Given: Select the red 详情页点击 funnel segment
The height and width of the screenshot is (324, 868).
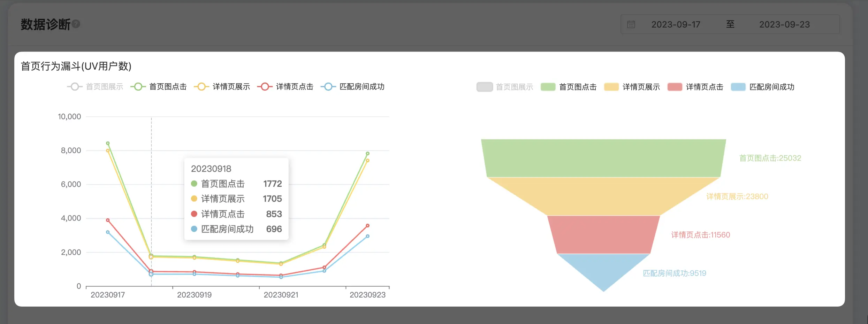Looking at the screenshot, I should pos(603,235).
